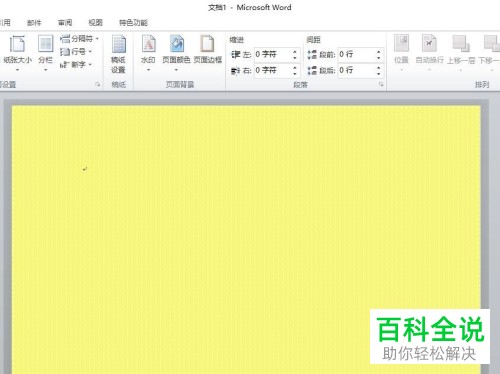Decrease left indent with down spinner
500x374 pixels.
point(295,58)
